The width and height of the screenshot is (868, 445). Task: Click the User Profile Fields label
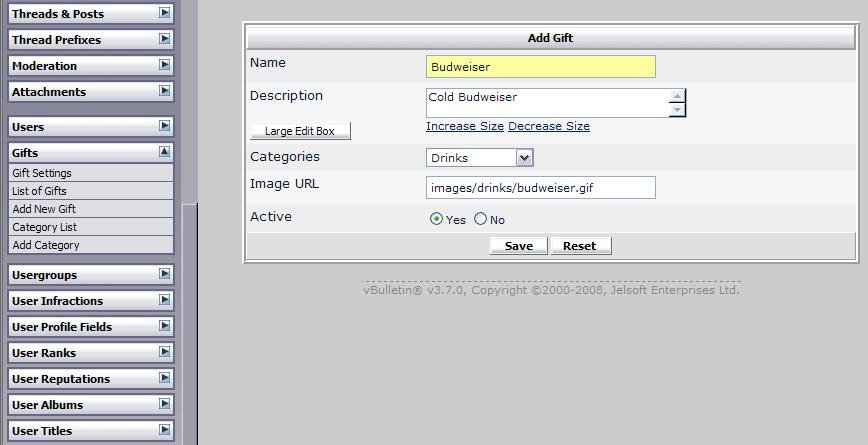[62, 327]
